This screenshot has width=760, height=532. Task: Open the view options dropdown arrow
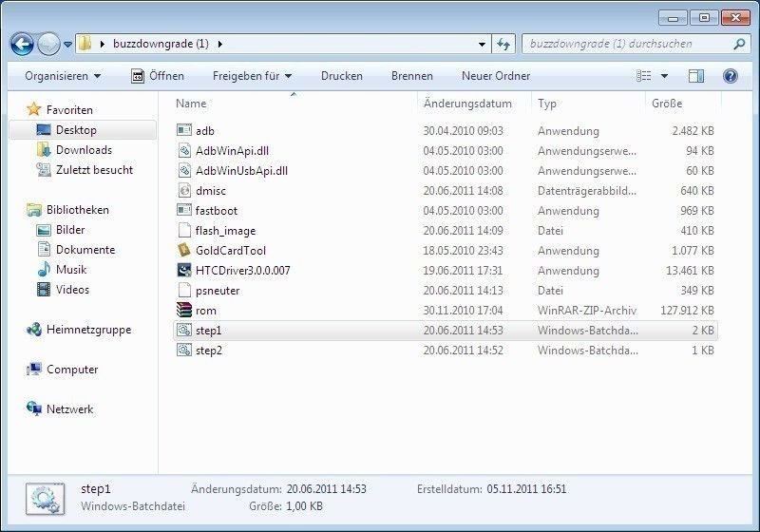tap(664, 76)
